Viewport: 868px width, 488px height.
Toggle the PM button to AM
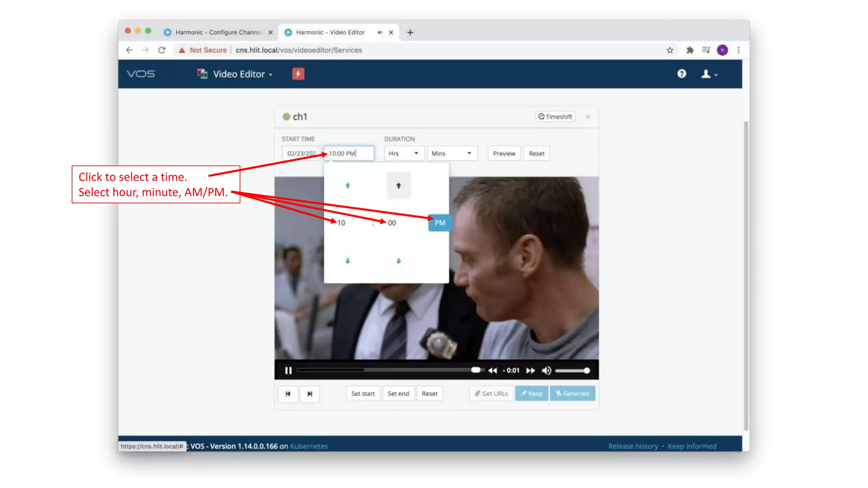[440, 223]
